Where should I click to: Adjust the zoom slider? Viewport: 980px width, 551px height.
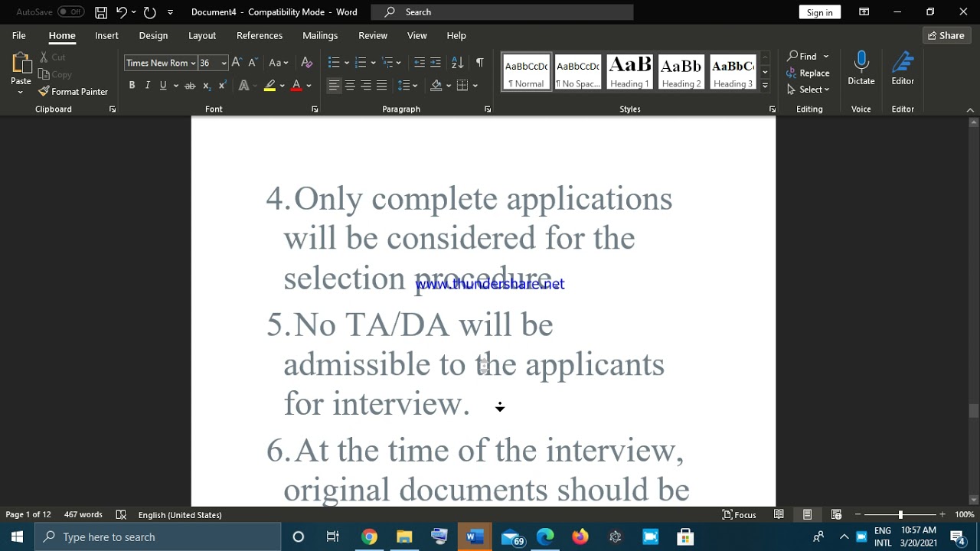click(900, 515)
